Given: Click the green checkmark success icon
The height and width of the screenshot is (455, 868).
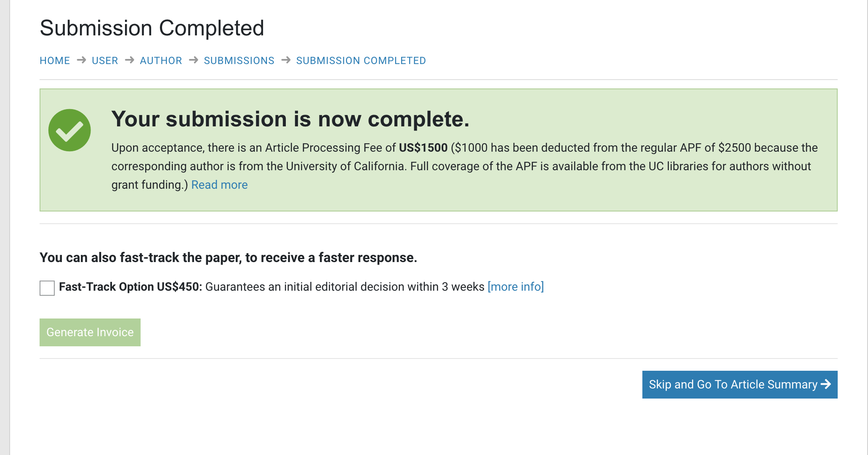Looking at the screenshot, I should (69, 130).
